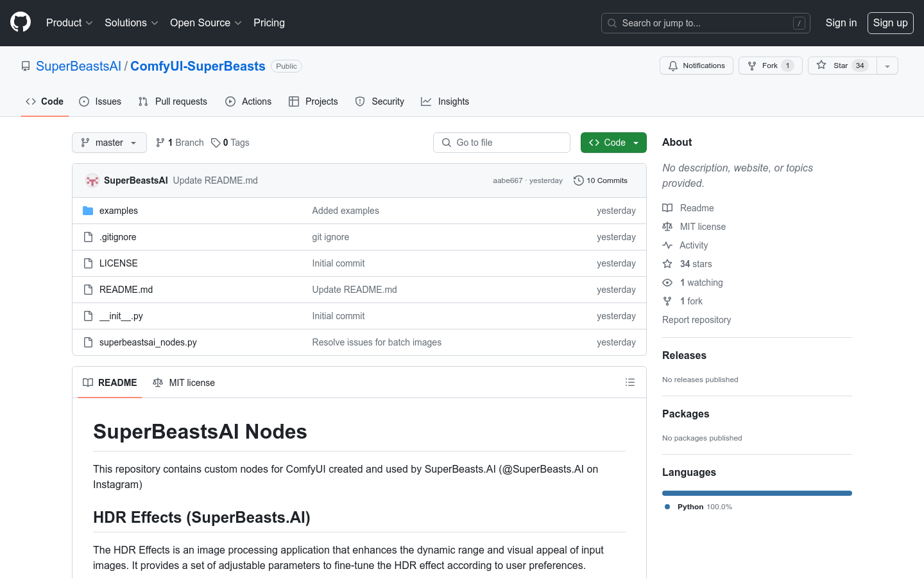
Task: Open the Report repository link
Action: (x=696, y=320)
